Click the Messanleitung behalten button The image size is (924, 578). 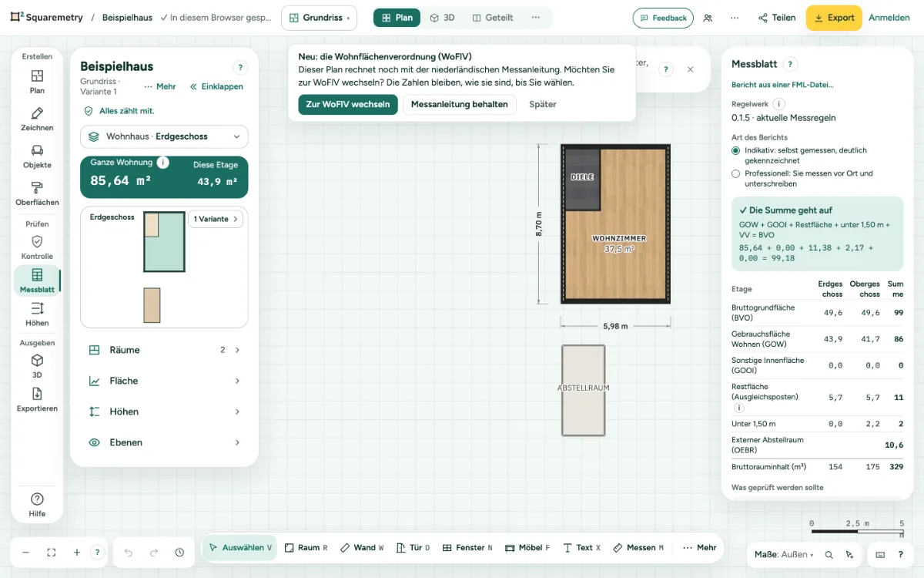coord(460,105)
